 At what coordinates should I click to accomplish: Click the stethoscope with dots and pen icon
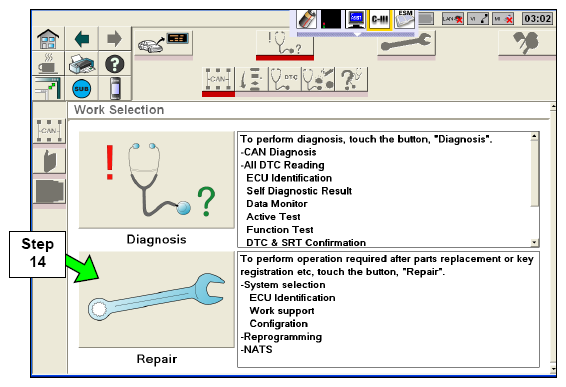coord(318,79)
